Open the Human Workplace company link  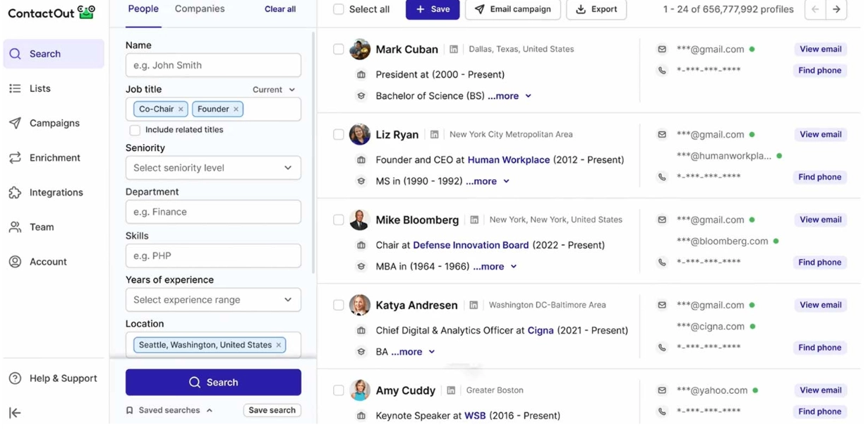(509, 161)
